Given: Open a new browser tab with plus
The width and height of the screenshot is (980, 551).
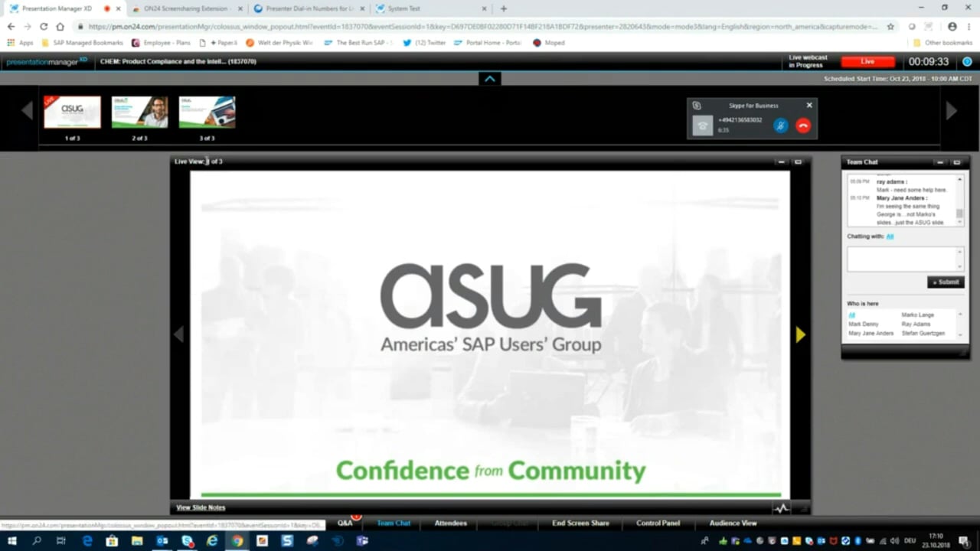Looking at the screenshot, I should click(x=503, y=8).
